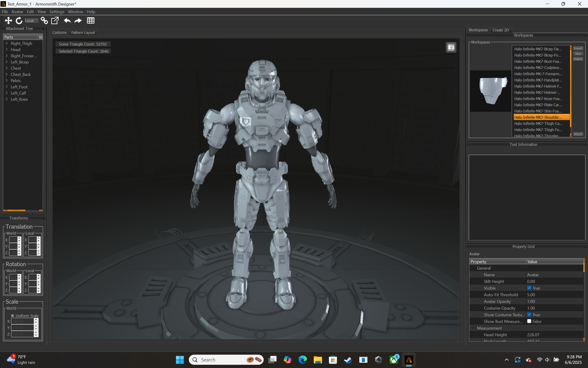Open Microsoft Edge from the taskbar
Screen dimensions: 588x368
pyautogui.click(x=302, y=360)
